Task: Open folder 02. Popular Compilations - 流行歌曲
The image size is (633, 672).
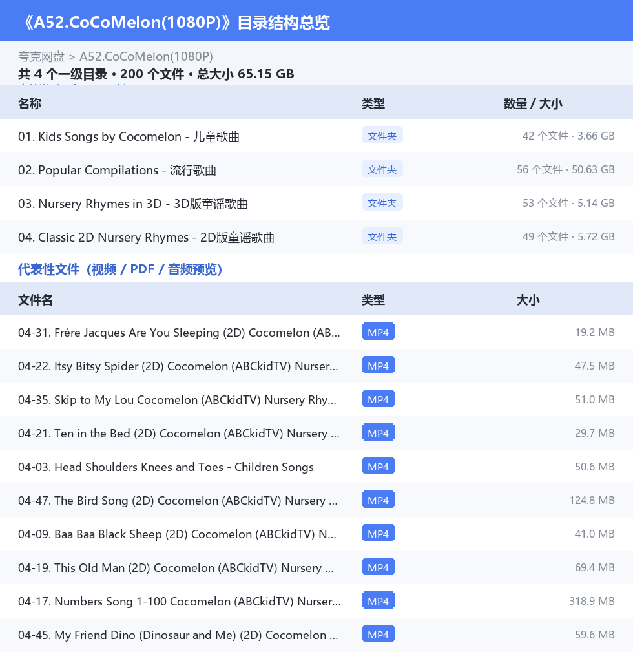Action: tap(117, 170)
